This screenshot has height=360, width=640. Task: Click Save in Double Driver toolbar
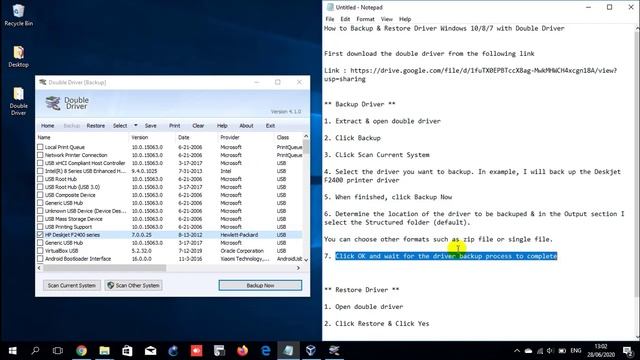tap(151, 126)
